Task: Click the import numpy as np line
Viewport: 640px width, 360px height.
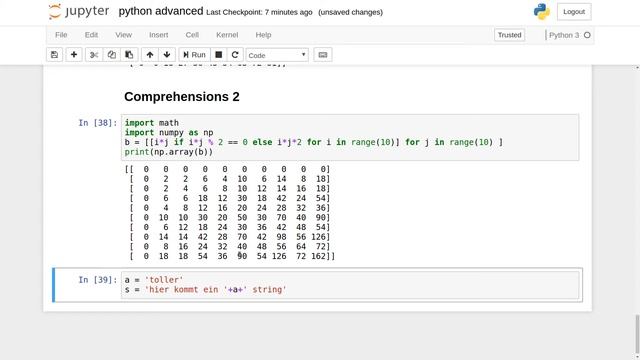Action: (169, 133)
